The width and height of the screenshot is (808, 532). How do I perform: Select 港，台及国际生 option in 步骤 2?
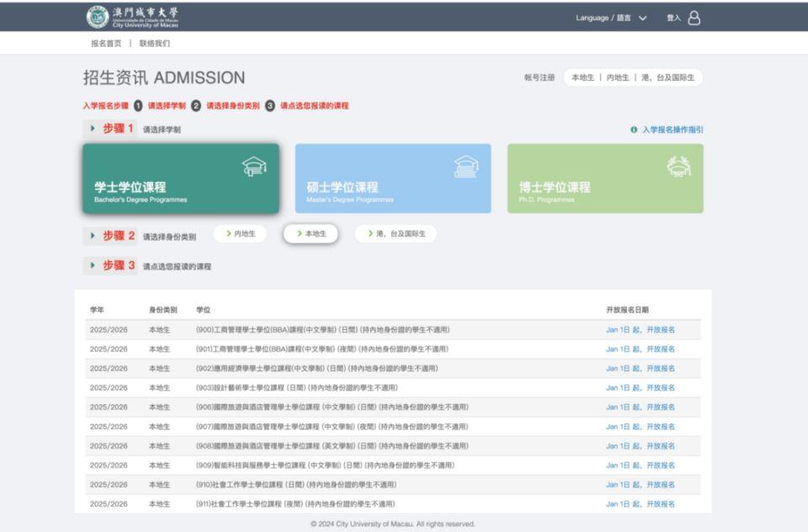(397, 234)
